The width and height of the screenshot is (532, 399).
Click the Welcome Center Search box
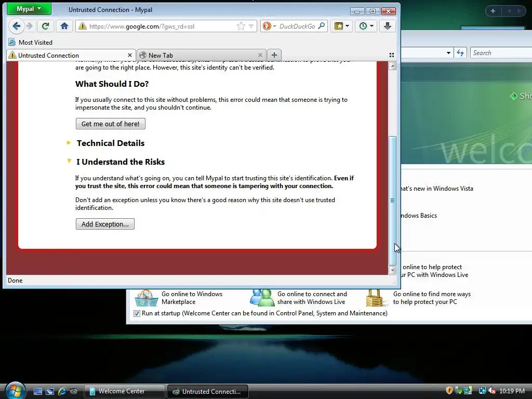pos(501,52)
